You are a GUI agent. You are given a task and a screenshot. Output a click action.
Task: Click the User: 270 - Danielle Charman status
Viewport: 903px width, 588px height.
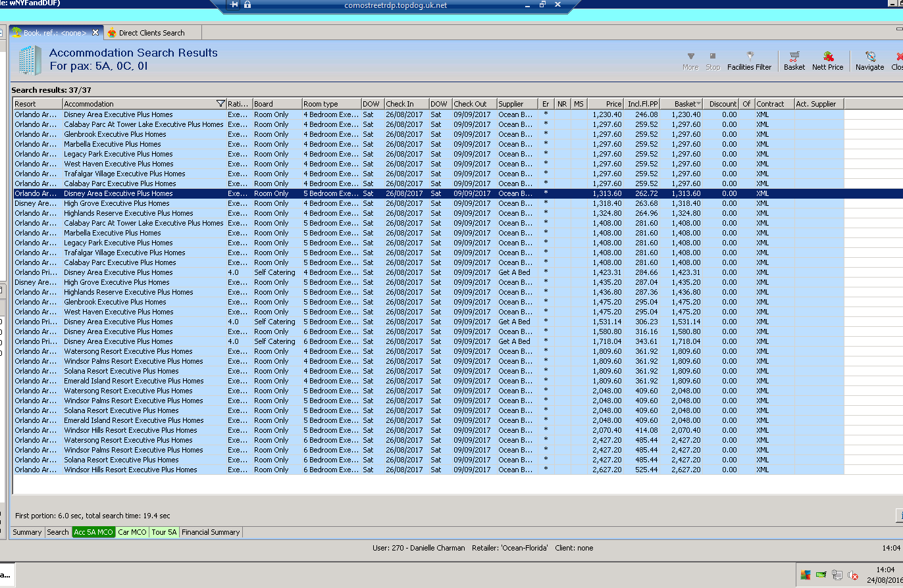419,548
